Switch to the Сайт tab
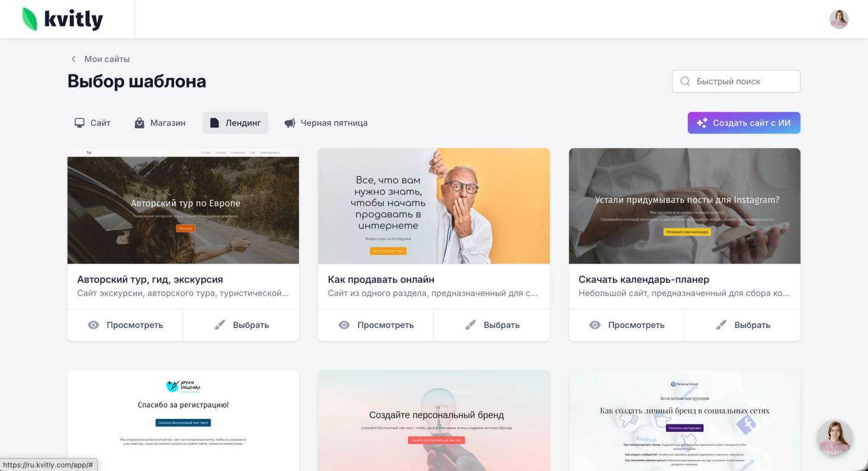This screenshot has width=868, height=471. [92, 123]
